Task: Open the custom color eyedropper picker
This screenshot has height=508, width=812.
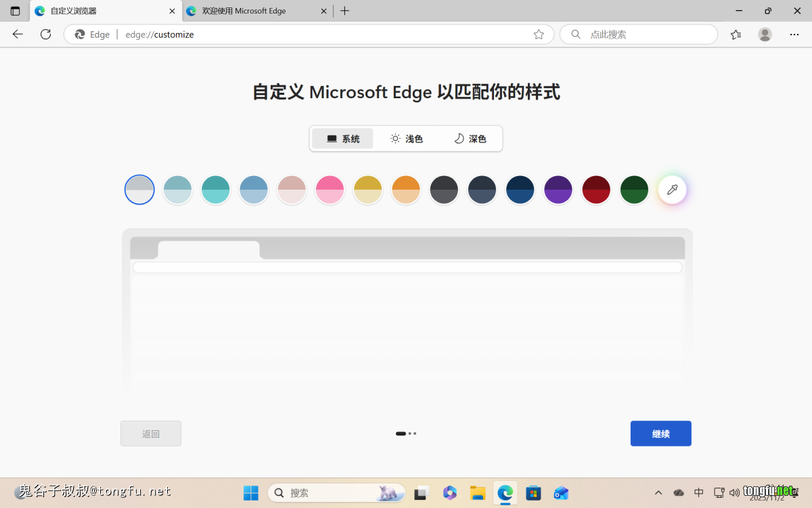Action: [672, 190]
